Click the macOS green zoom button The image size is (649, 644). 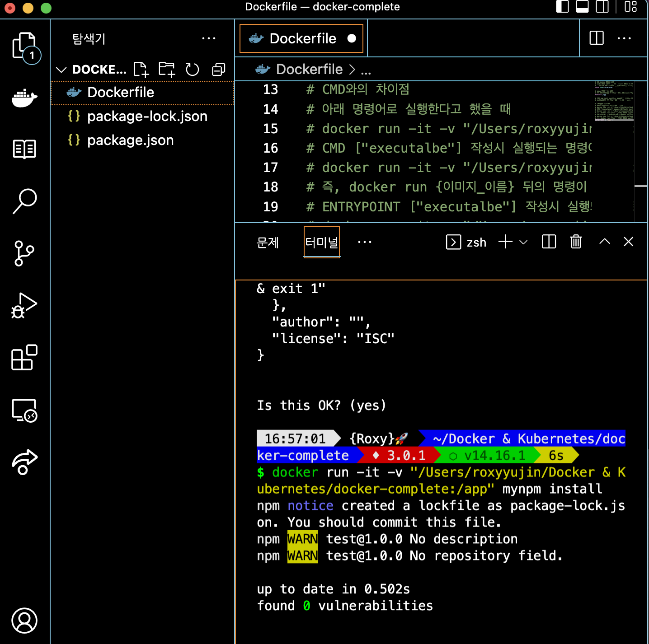(46, 8)
